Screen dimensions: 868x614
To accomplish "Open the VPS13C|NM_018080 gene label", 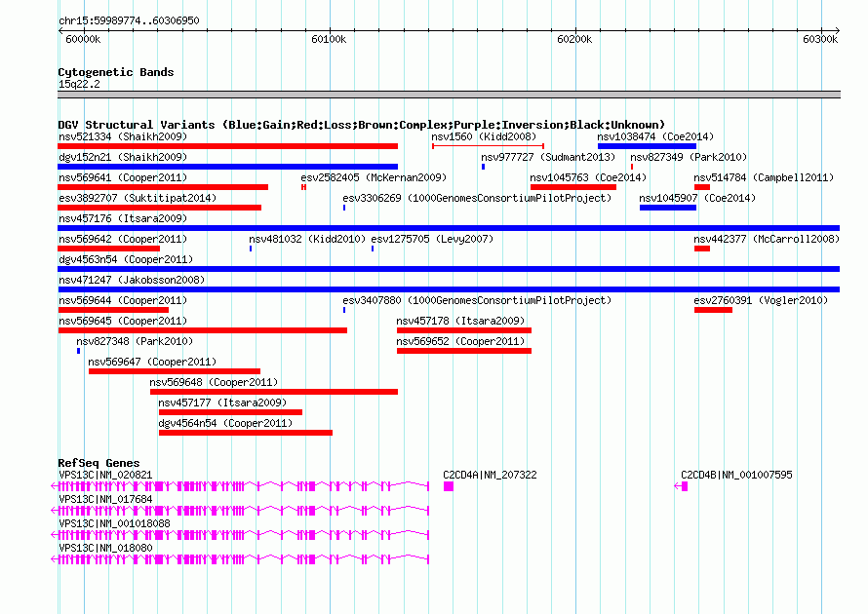I will pos(105,548).
